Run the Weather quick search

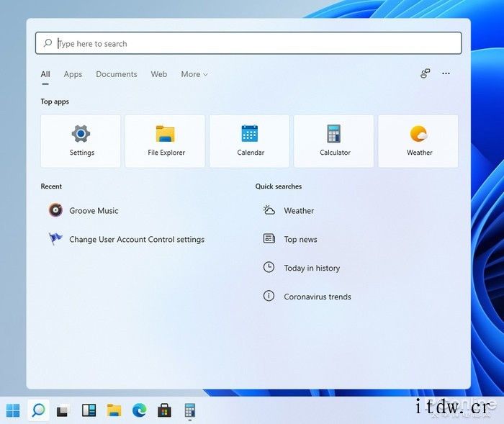(289, 210)
